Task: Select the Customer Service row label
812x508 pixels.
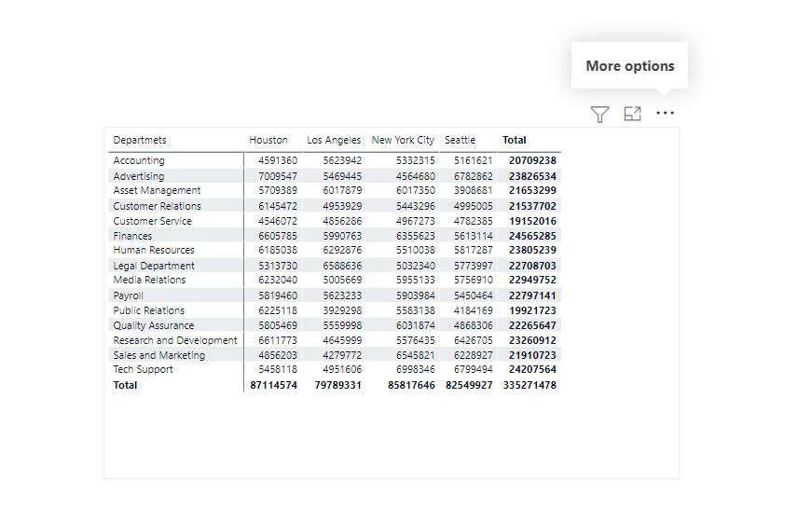Action: pyautogui.click(x=152, y=221)
